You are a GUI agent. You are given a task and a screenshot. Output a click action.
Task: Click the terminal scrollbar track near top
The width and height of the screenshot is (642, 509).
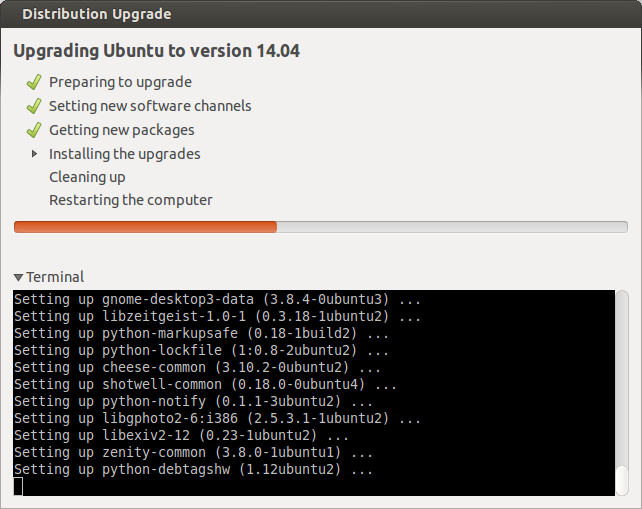(x=622, y=311)
